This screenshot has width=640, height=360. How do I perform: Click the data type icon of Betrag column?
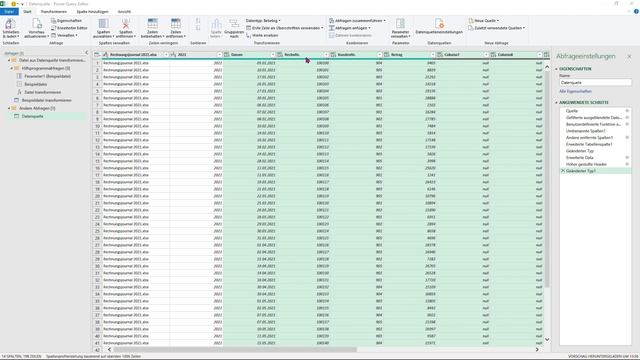[x=387, y=55]
